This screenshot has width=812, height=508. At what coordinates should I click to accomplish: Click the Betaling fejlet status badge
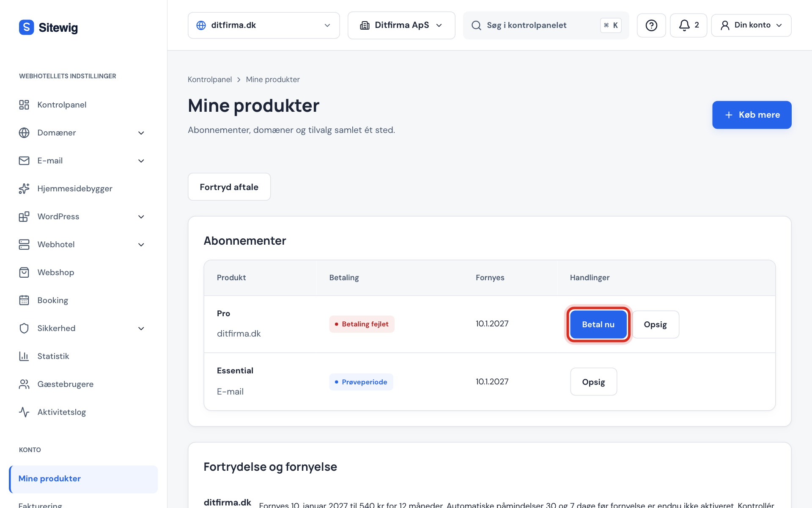click(x=362, y=324)
